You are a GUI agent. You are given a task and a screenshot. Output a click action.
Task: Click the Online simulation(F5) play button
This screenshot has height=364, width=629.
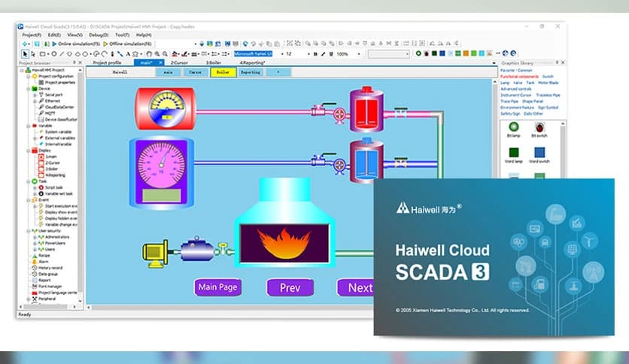pyautogui.click(x=54, y=44)
